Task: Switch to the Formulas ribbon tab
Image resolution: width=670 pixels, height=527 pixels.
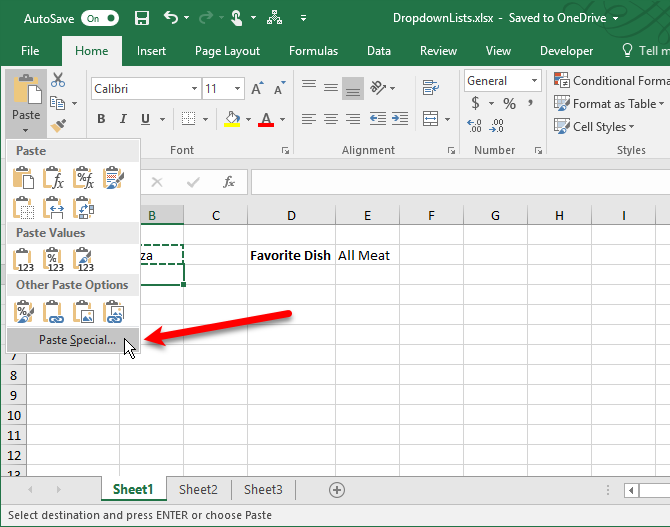Action: click(x=313, y=51)
